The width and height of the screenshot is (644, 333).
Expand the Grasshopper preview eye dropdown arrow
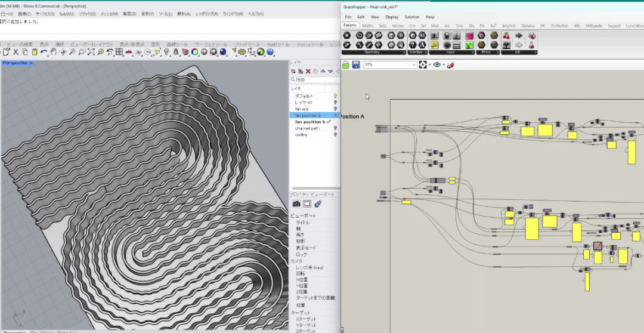point(443,64)
